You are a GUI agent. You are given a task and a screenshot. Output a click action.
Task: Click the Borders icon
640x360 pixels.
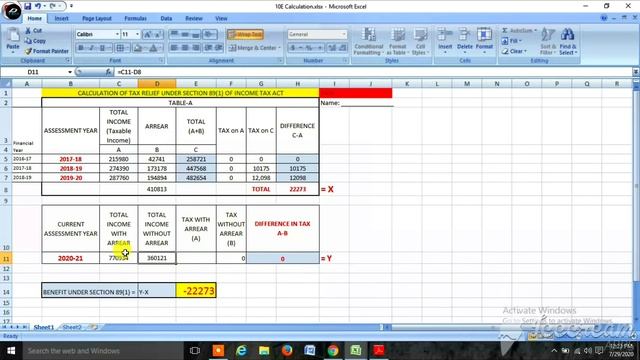[120, 48]
